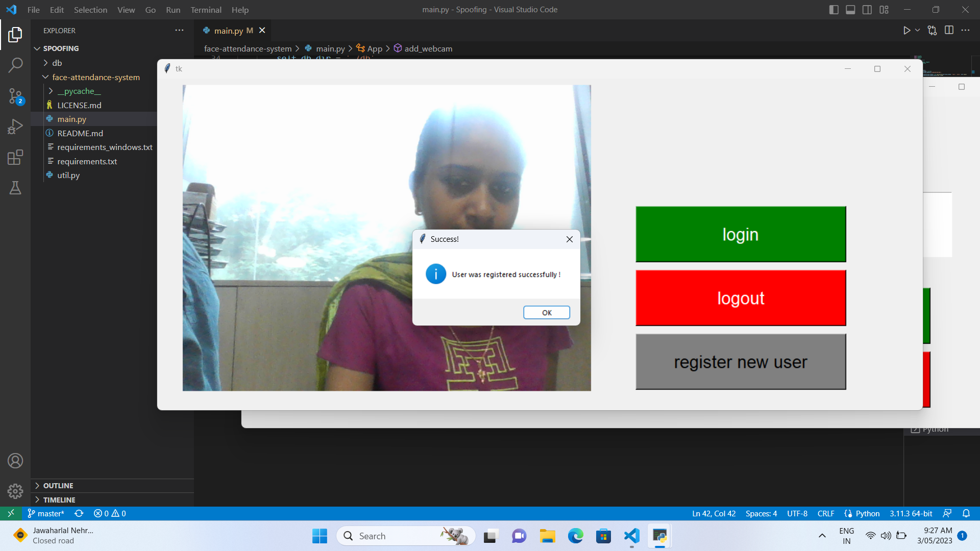Open the Manage settings gear

point(15,491)
